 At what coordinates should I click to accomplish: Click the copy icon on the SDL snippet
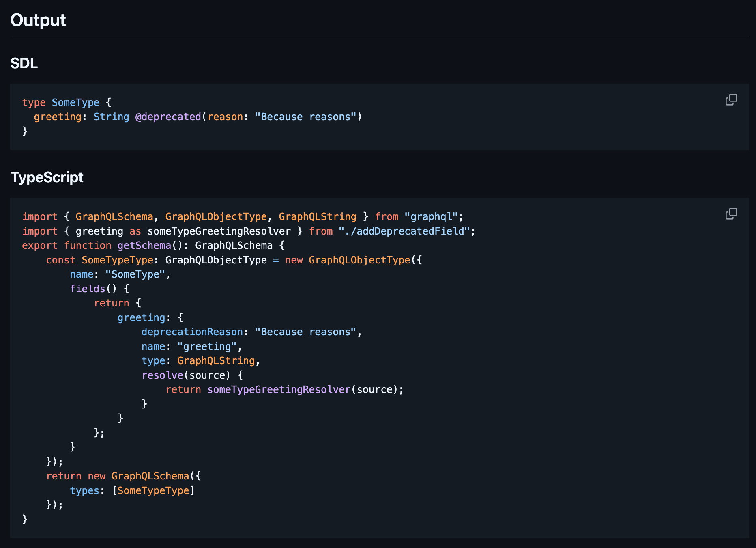(x=730, y=100)
